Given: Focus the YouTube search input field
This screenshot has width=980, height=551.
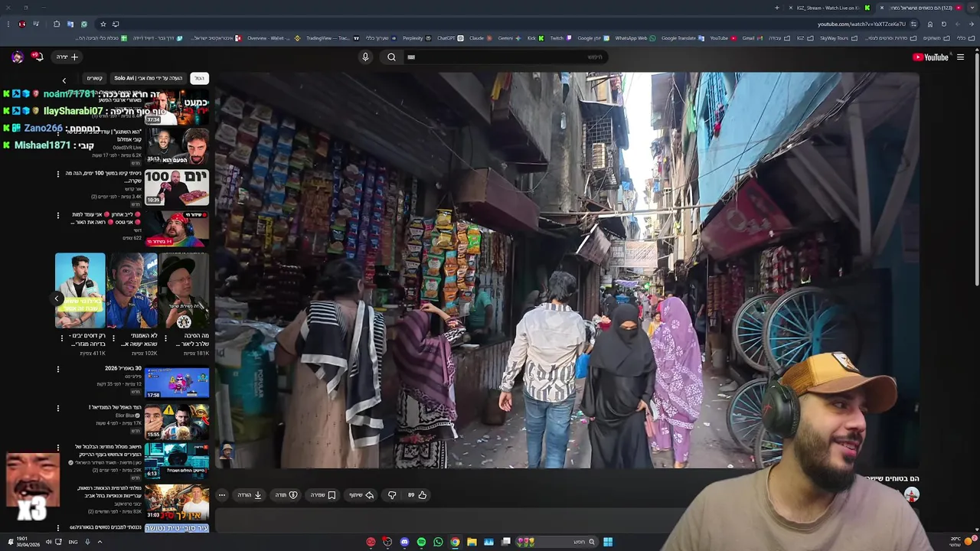Looking at the screenshot, I should click(x=505, y=57).
